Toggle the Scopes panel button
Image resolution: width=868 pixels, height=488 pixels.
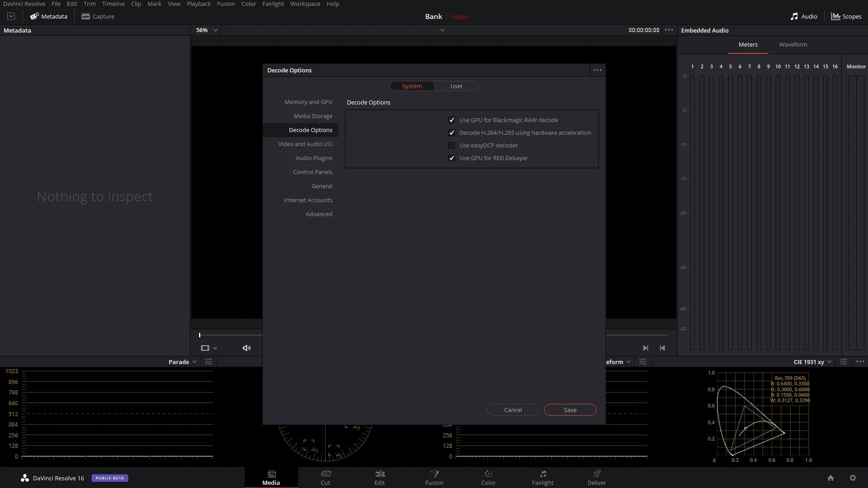click(x=846, y=16)
